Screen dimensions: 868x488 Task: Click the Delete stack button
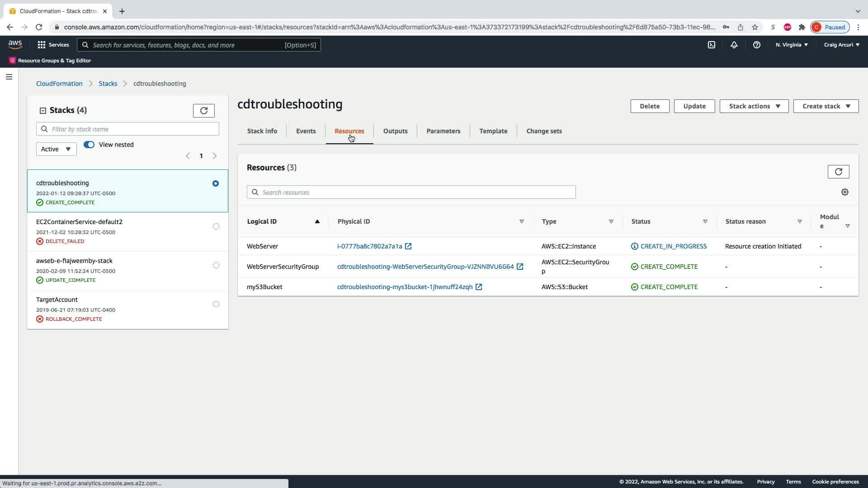(x=649, y=106)
